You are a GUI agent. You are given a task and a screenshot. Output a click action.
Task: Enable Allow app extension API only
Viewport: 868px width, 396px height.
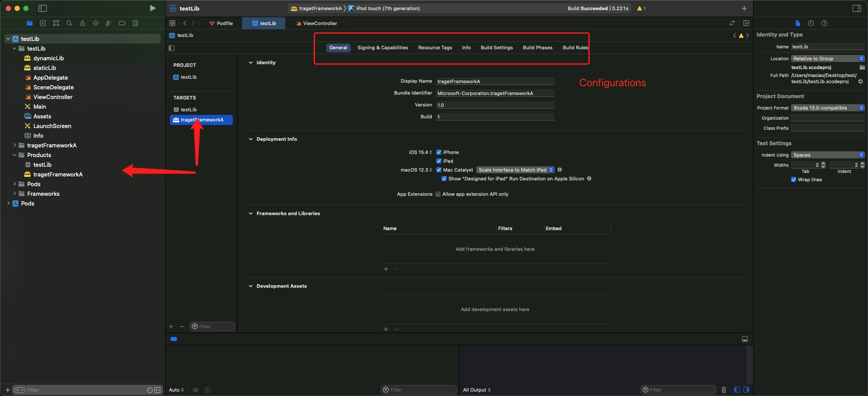pyautogui.click(x=438, y=194)
